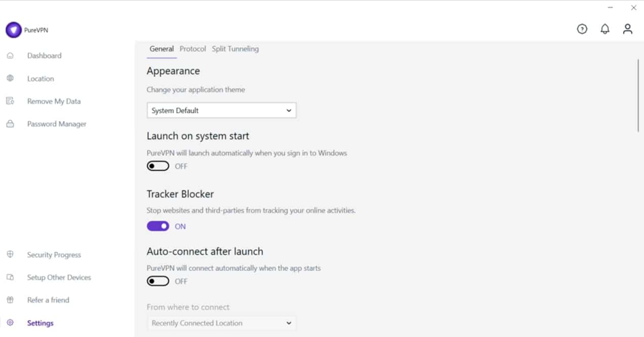Disable the Tracker Blocker toggle
The height and width of the screenshot is (337, 644).
click(x=158, y=226)
